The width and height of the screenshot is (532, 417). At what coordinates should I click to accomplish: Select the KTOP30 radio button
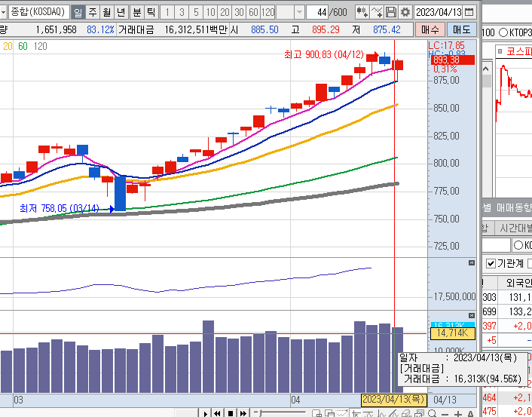pos(502,32)
